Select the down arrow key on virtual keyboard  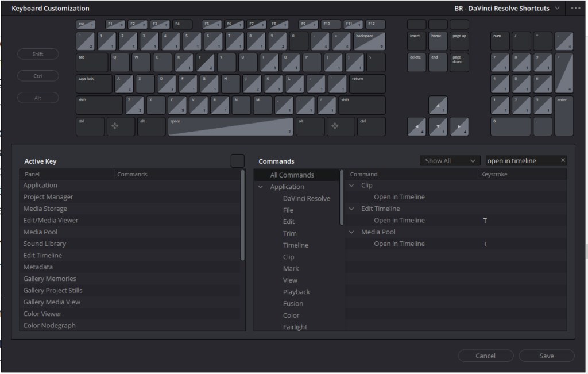pos(438,126)
